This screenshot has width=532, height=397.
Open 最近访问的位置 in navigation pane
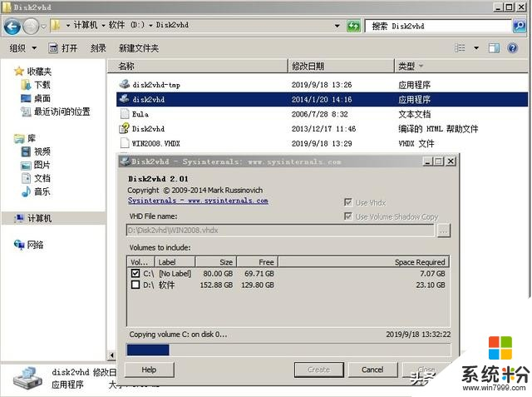coord(62,112)
